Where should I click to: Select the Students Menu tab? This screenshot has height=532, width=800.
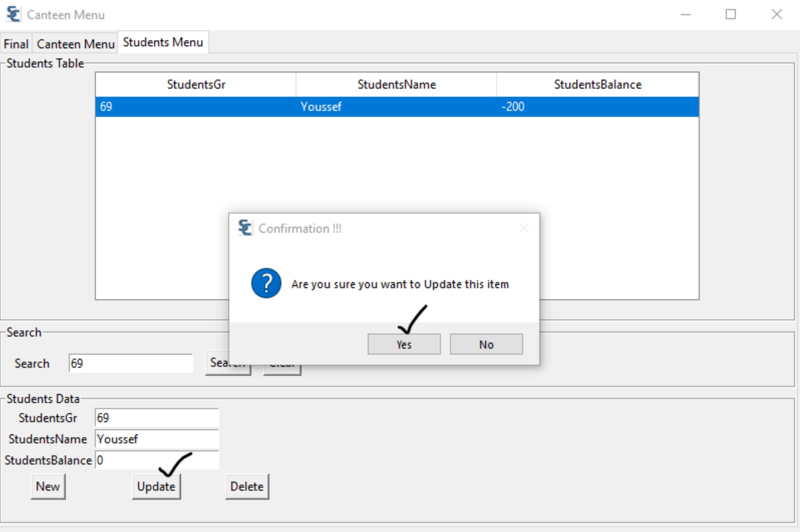[x=163, y=42]
